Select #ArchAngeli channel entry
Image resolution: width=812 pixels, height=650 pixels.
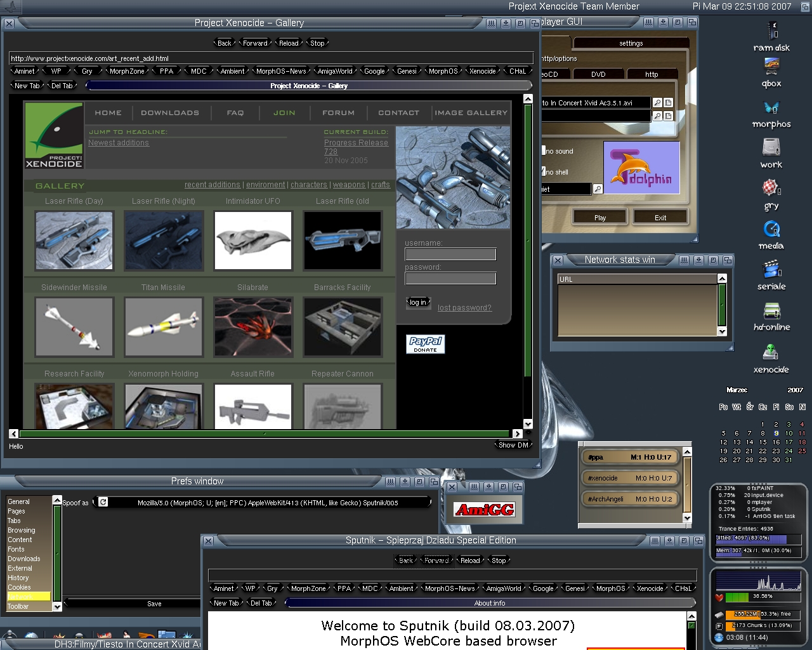point(630,499)
